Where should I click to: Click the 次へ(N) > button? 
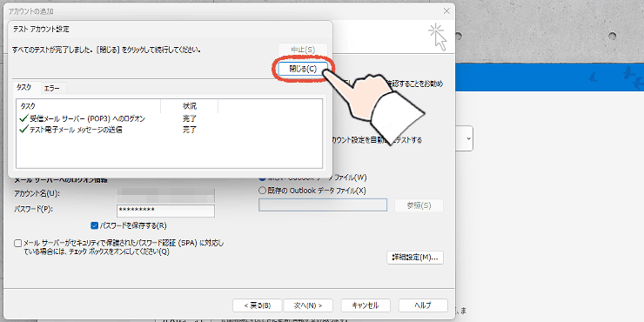tap(308, 305)
